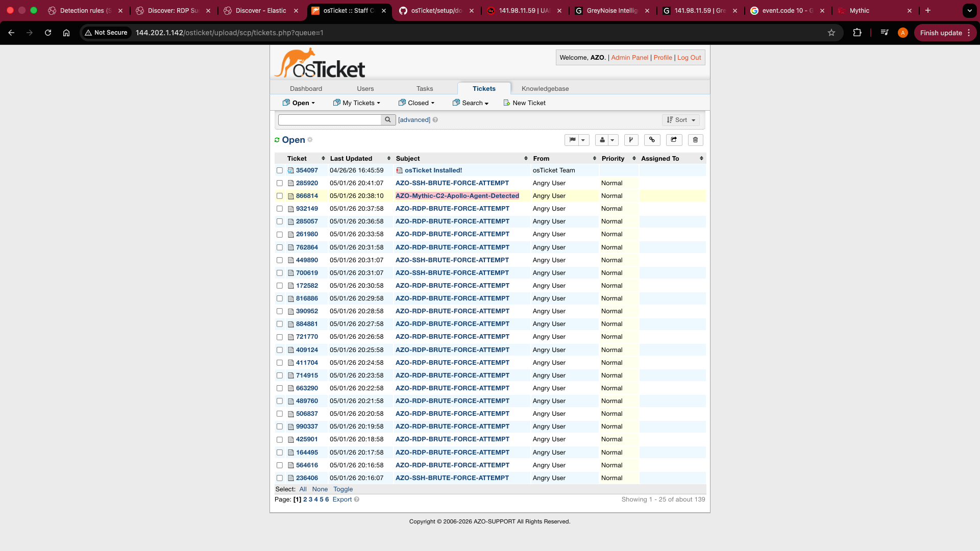The width and height of the screenshot is (980, 551).
Task: Click the Log Out link
Action: 689,58
